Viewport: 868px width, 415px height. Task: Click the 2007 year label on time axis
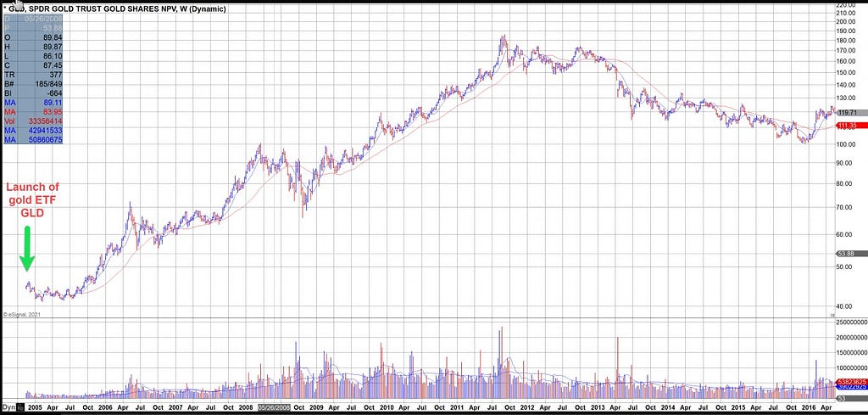click(x=175, y=407)
